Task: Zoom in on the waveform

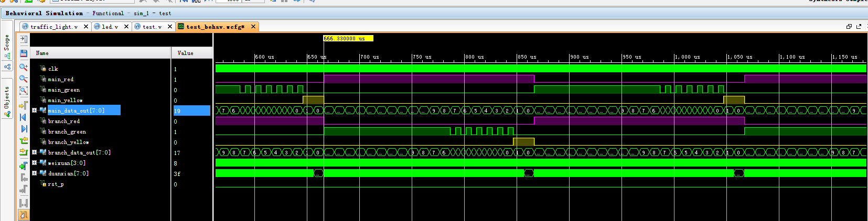Action: [x=24, y=67]
